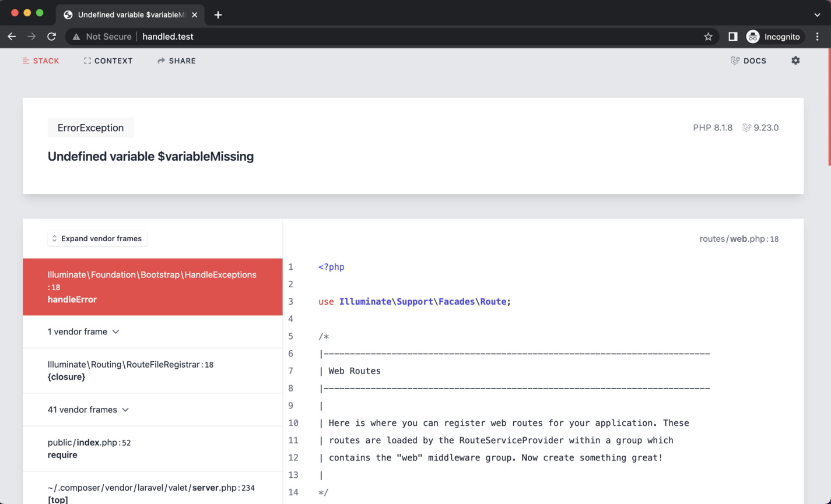Click the Laravel DOCS link
The width and height of the screenshot is (831, 504).
coord(749,61)
